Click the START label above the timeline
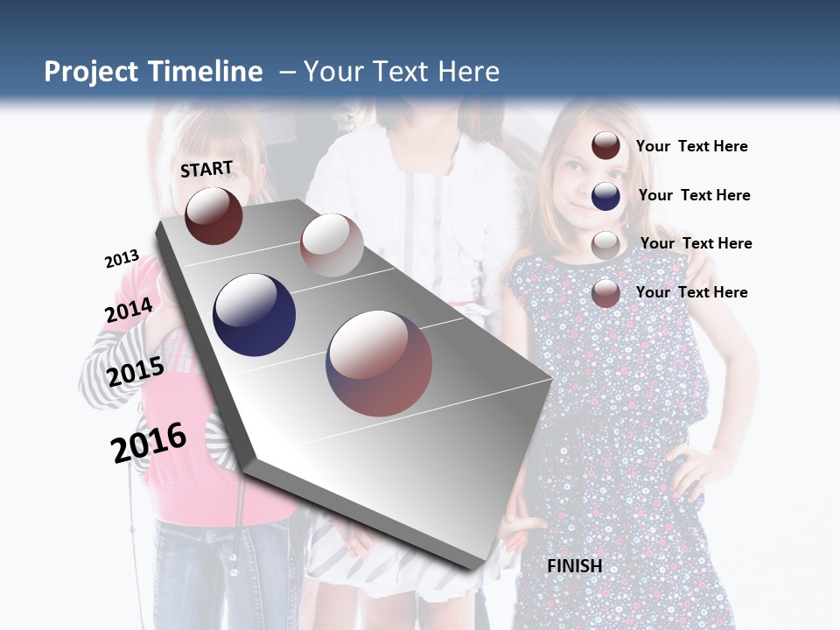Screen dimensions: 840x630 point(206,170)
